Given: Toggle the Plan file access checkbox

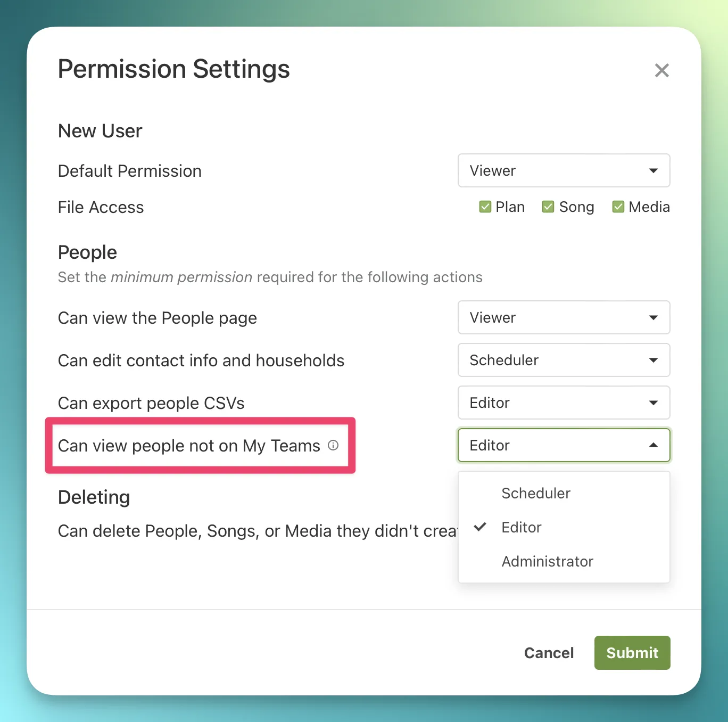Looking at the screenshot, I should tap(485, 207).
